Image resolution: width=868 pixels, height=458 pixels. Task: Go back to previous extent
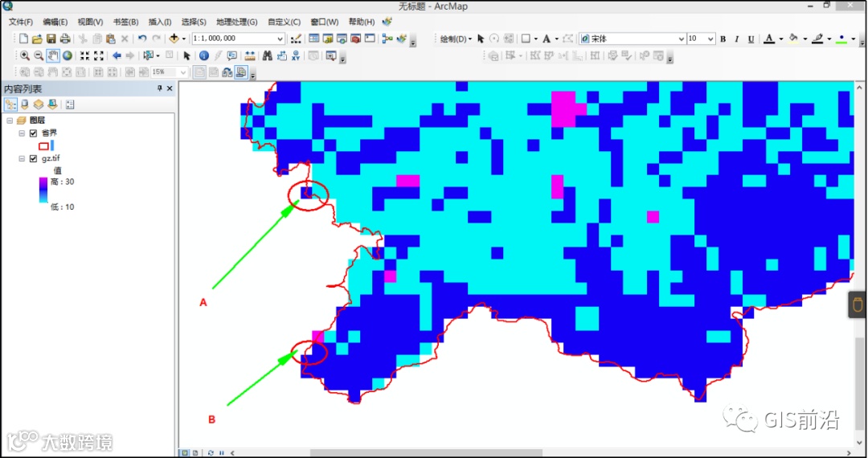click(117, 56)
